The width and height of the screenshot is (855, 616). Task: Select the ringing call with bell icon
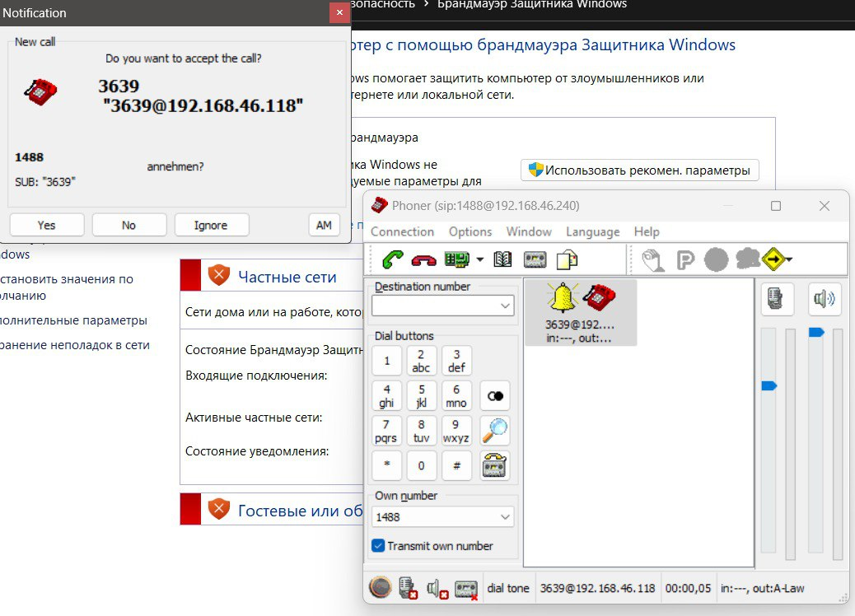[x=580, y=313]
